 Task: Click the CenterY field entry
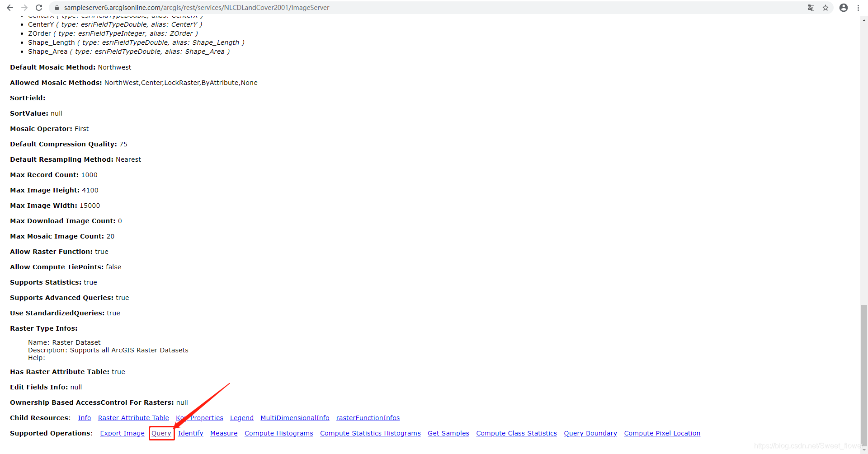tap(115, 24)
